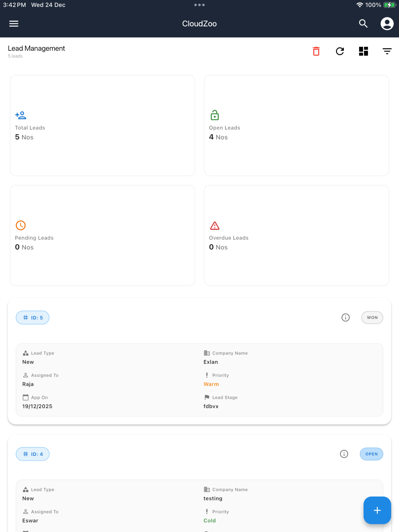Click Priority exclamation icon in lead 5
Screen dimensions: 399x532
207,375
